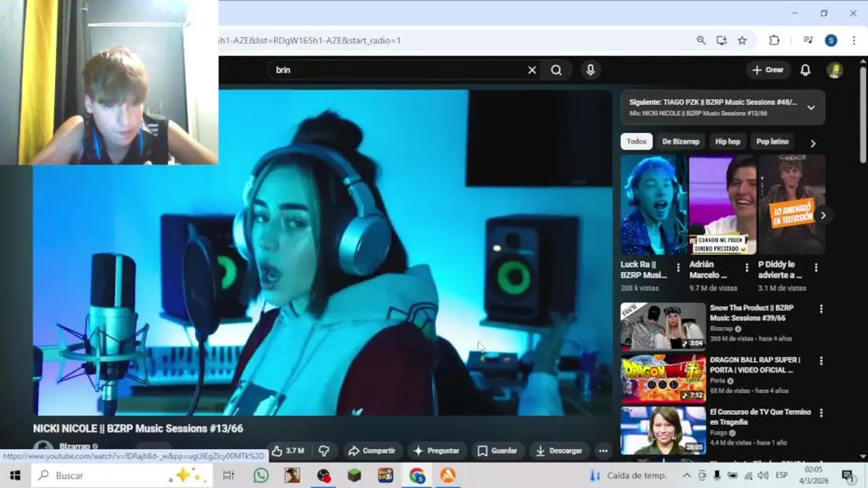Click El Concurso de TV Que Termino title
Image resolution: width=868 pixels, height=488 pixels.
(760, 417)
